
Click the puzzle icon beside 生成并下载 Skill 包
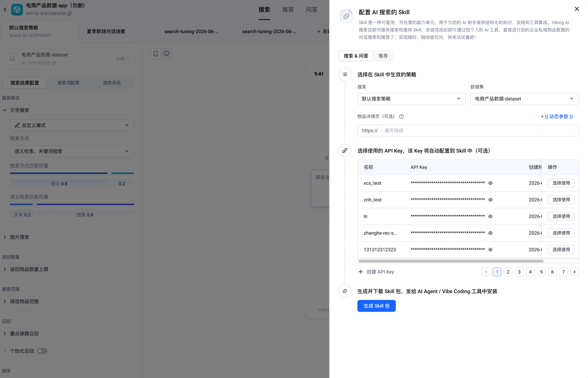[345, 291]
